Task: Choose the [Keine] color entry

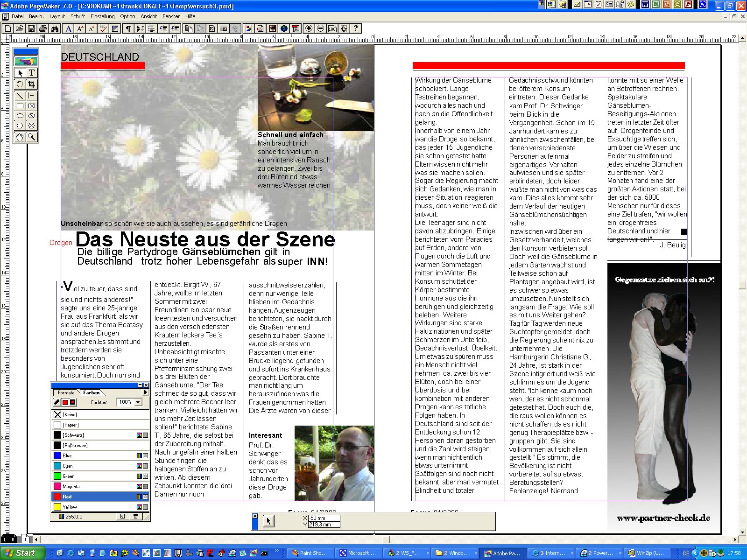Action: (100, 414)
